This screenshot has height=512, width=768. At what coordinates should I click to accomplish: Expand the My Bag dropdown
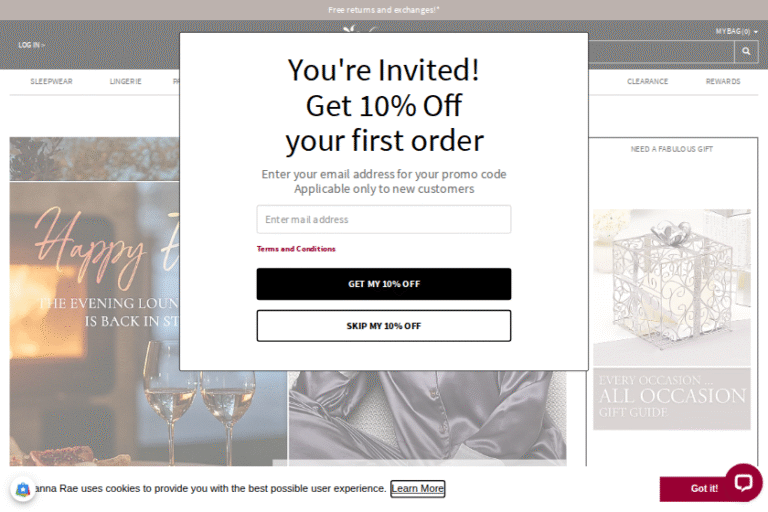coord(736,31)
